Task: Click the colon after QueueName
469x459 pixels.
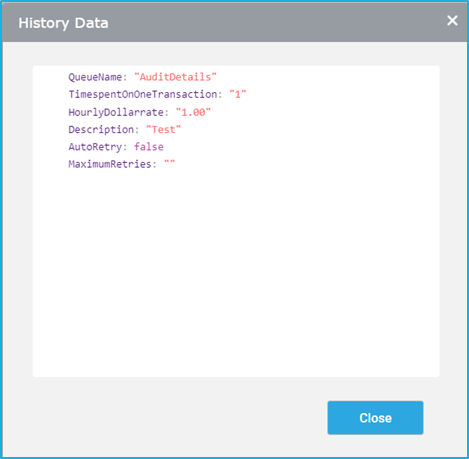Action: tap(125, 78)
